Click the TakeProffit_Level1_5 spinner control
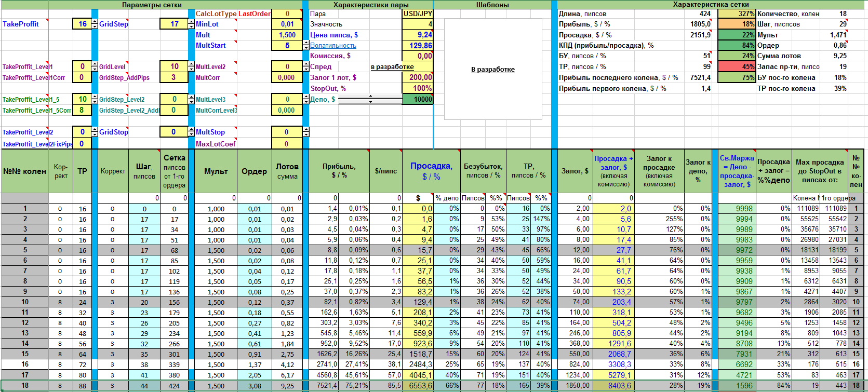 (x=95, y=99)
